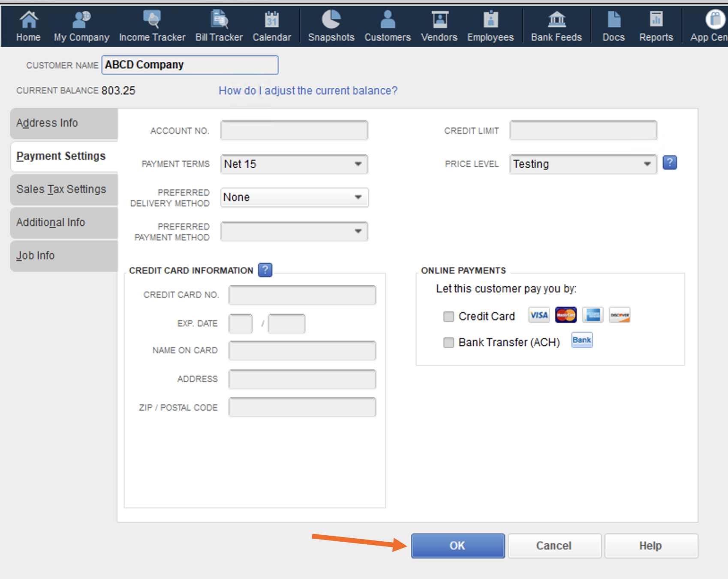Open the Price Level dropdown
This screenshot has height=579, width=728.
(647, 164)
